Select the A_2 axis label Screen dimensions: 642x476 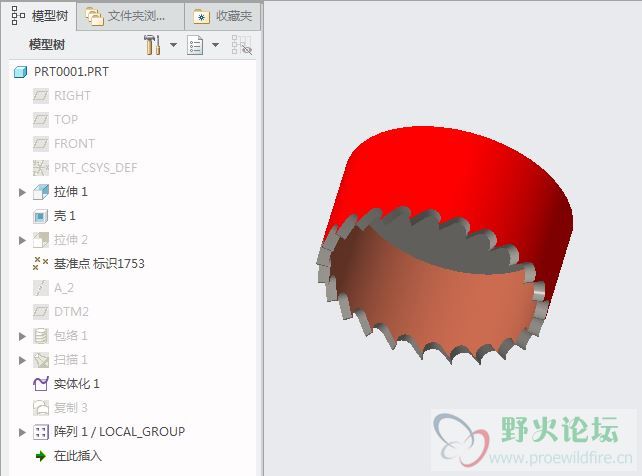pos(64,288)
